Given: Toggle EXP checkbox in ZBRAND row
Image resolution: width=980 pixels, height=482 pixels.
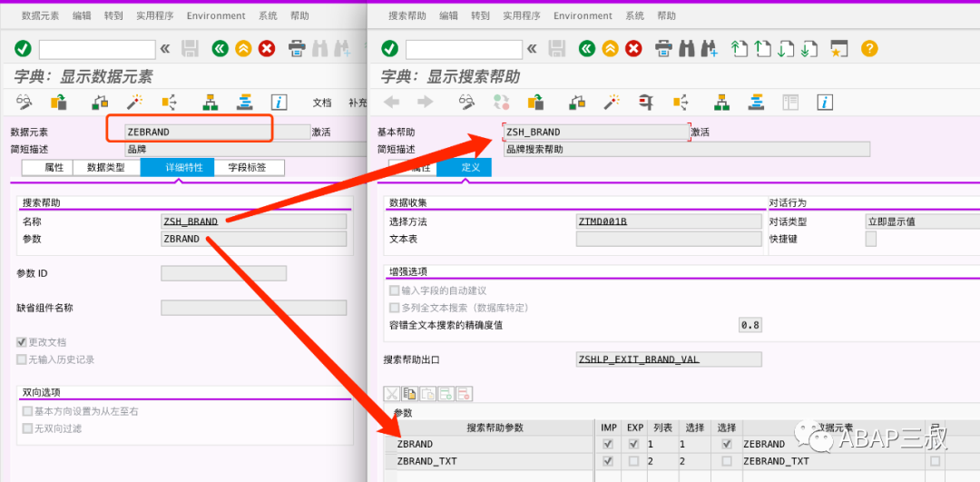Looking at the screenshot, I should (x=633, y=444).
